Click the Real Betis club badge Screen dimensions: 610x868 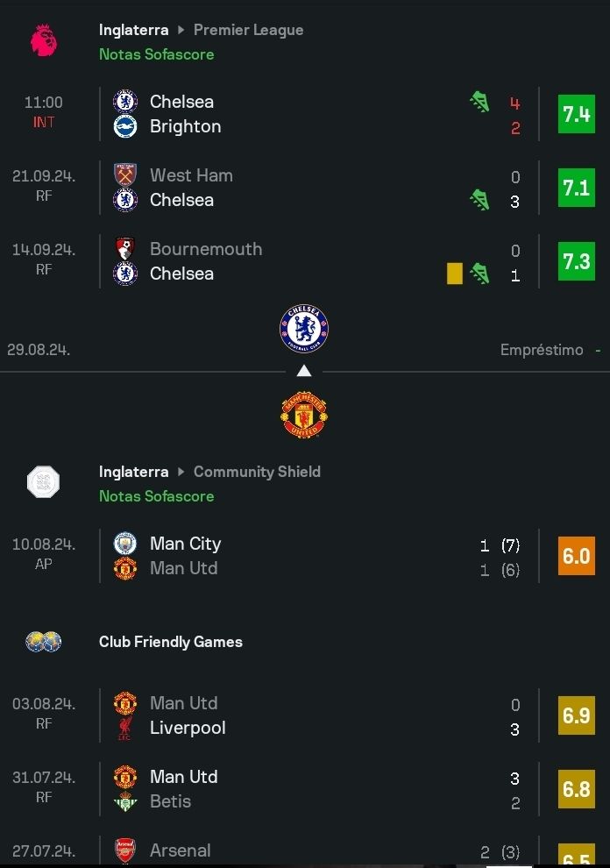pyautogui.click(x=125, y=801)
